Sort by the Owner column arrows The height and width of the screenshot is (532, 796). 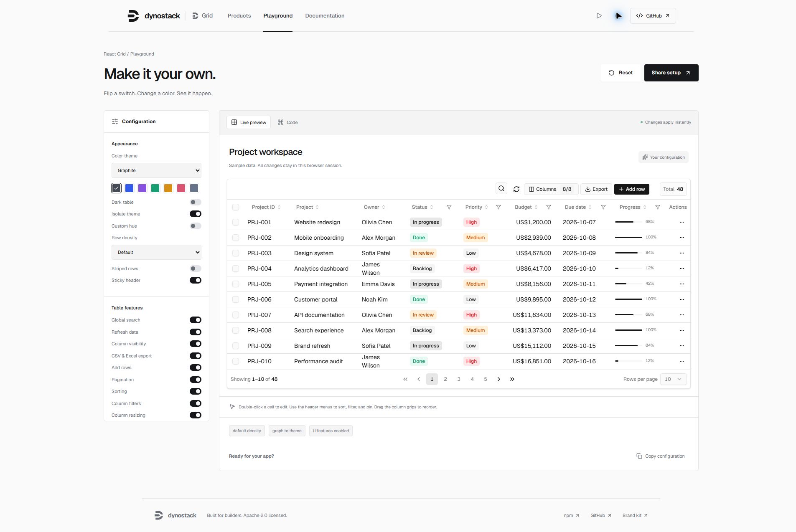tap(384, 207)
